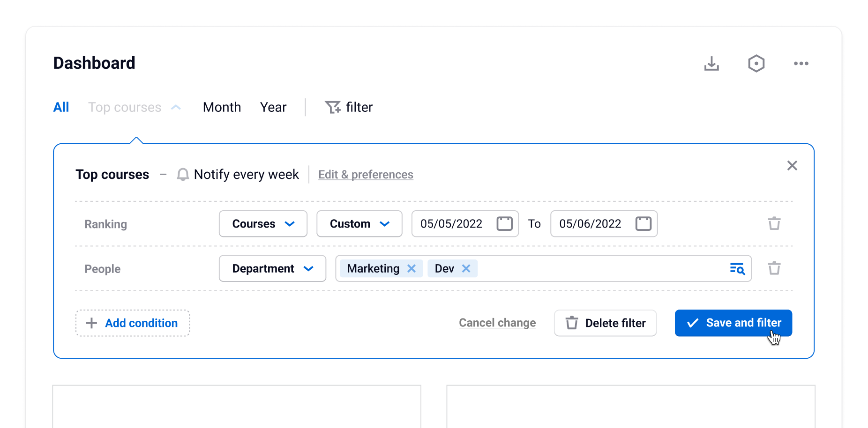Click the search list icon in department field
The height and width of the screenshot is (428, 868).
(x=737, y=269)
